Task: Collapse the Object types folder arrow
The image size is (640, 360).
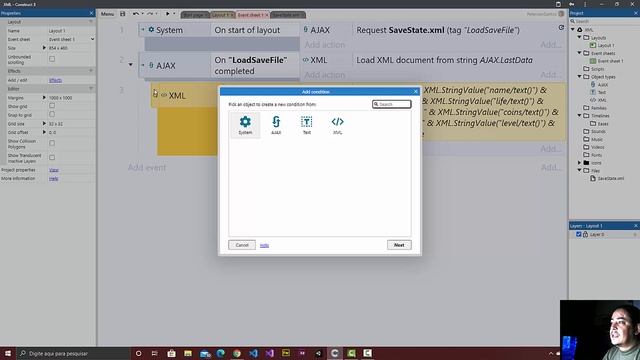Action: pyautogui.click(x=580, y=76)
